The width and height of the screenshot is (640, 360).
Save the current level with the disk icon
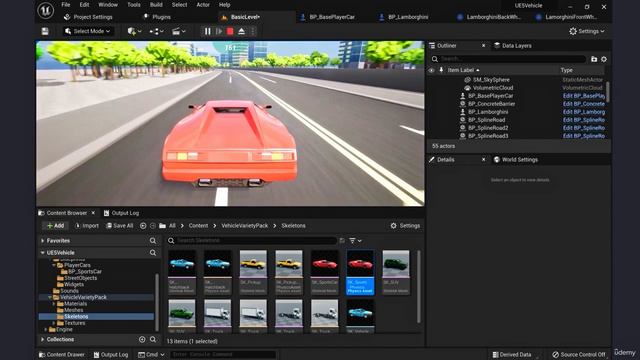(45, 31)
